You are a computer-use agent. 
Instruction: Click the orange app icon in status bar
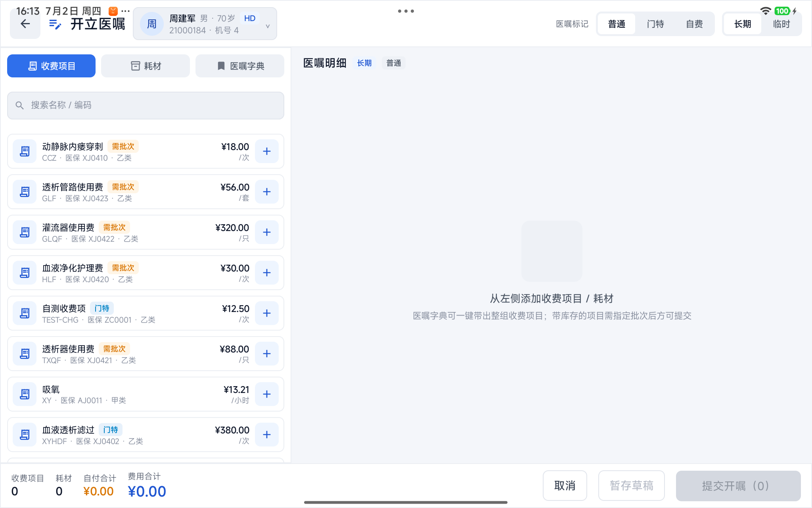pyautogui.click(x=113, y=11)
